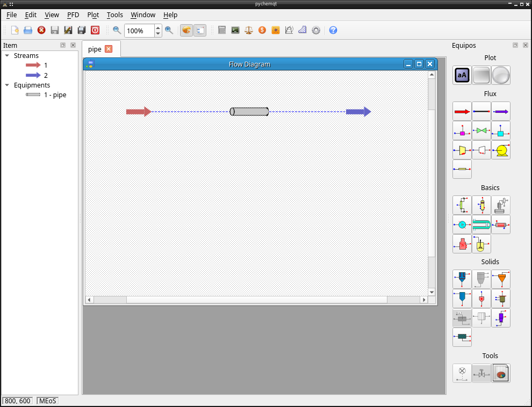This screenshot has width=532, height=407.
Task: Select the ellipse plot tool
Action: click(x=500, y=75)
